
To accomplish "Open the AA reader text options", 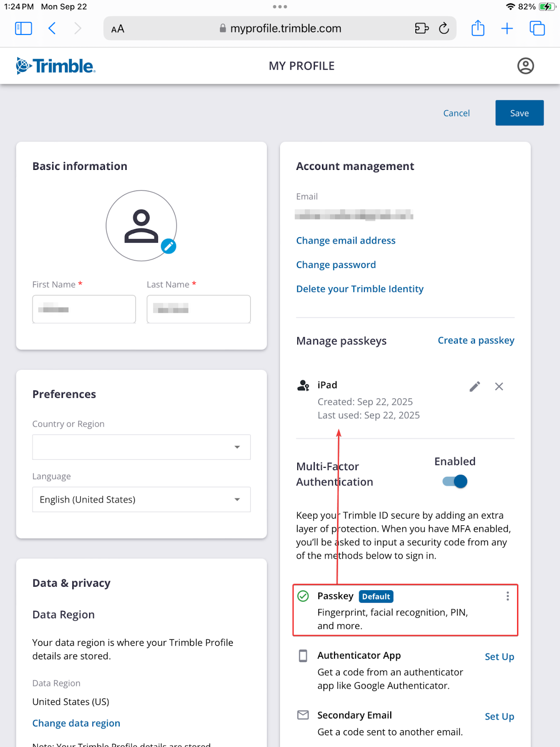I will 118,29.
